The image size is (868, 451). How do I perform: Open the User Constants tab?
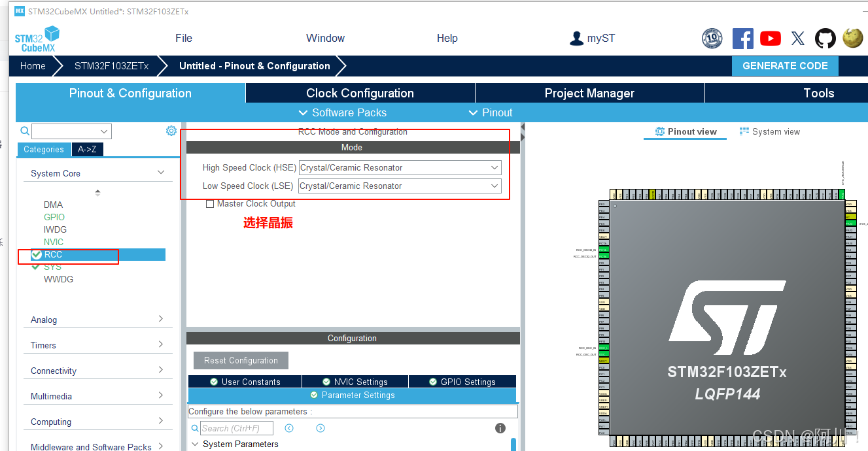click(245, 382)
